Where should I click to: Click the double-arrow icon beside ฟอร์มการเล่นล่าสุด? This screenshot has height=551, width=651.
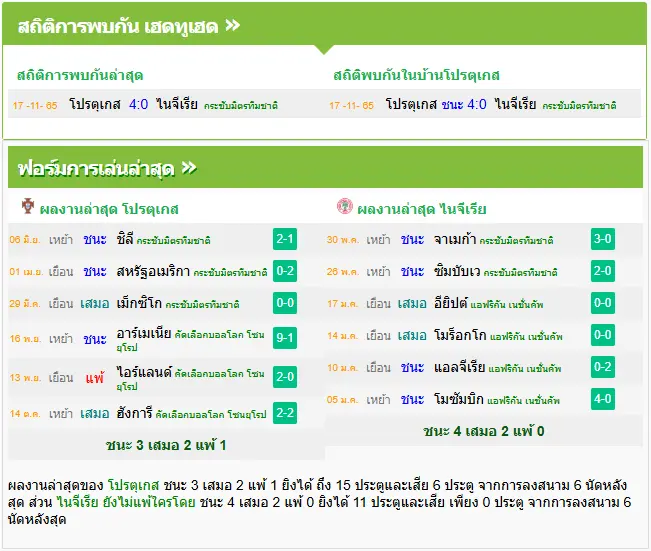tap(189, 168)
